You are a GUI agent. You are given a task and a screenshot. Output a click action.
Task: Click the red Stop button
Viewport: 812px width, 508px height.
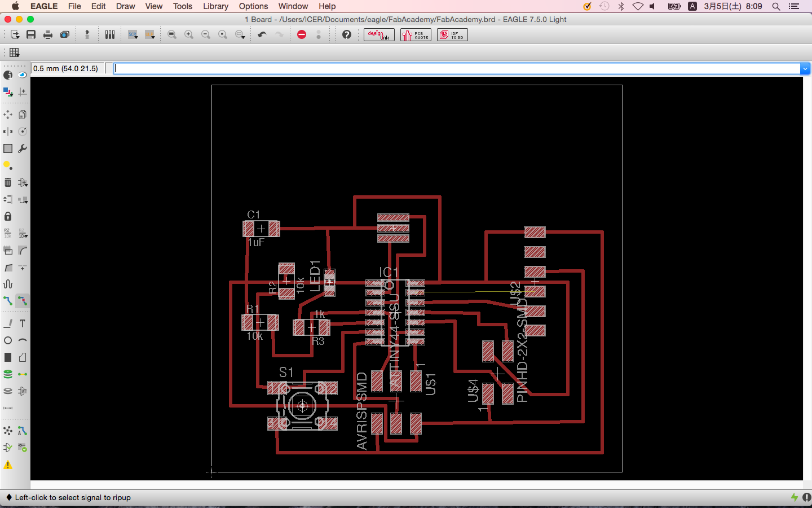tap(302, 34)
